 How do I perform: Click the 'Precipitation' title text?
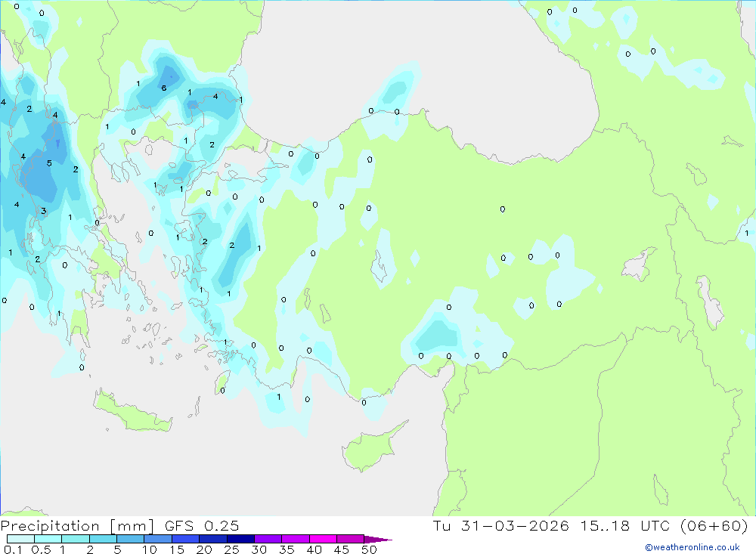[x=50, y=526]
